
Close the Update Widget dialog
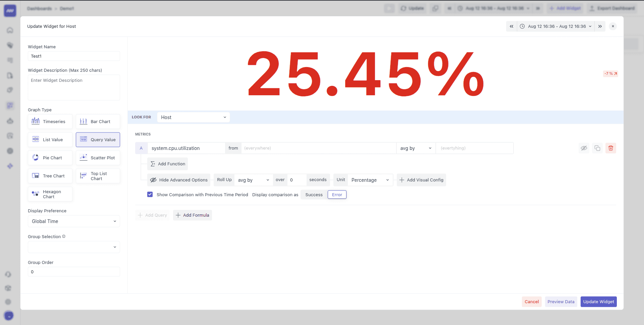(x=613, y=26)
